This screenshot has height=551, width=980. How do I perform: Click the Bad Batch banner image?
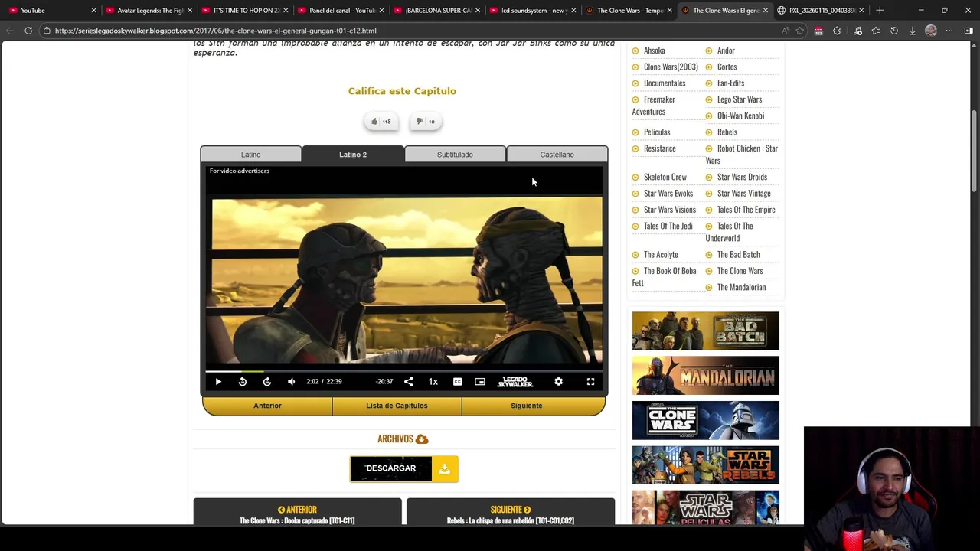[x=705, y=331]
